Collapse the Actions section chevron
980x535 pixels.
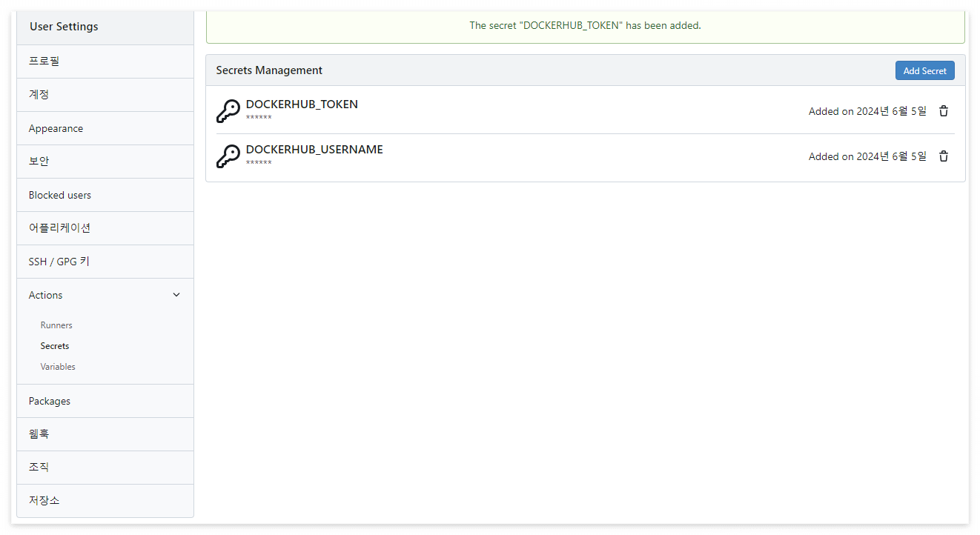176,295
